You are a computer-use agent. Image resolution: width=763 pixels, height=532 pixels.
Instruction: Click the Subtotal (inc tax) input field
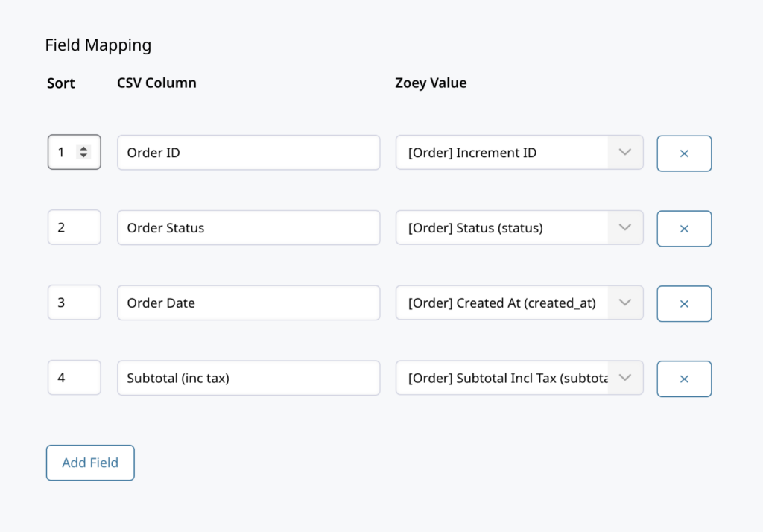click(248, 378)
